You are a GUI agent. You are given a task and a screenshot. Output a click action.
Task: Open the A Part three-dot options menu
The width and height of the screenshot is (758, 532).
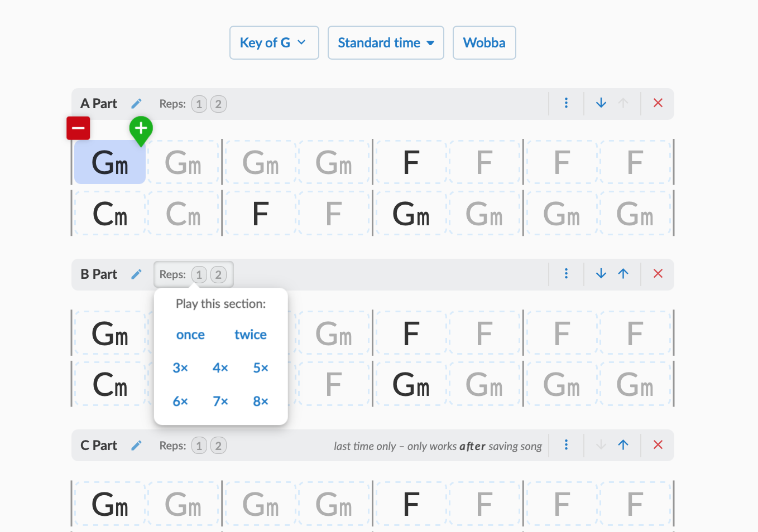pos(566,103)
